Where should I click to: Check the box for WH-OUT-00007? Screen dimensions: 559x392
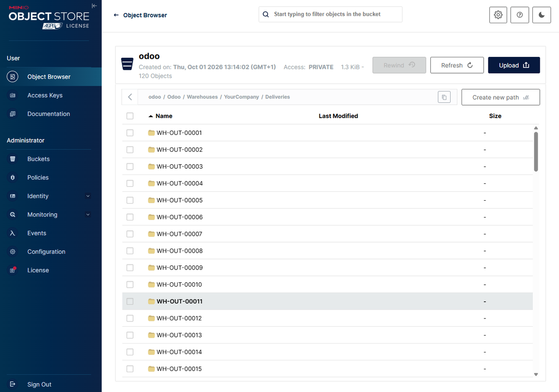point(130,234)
